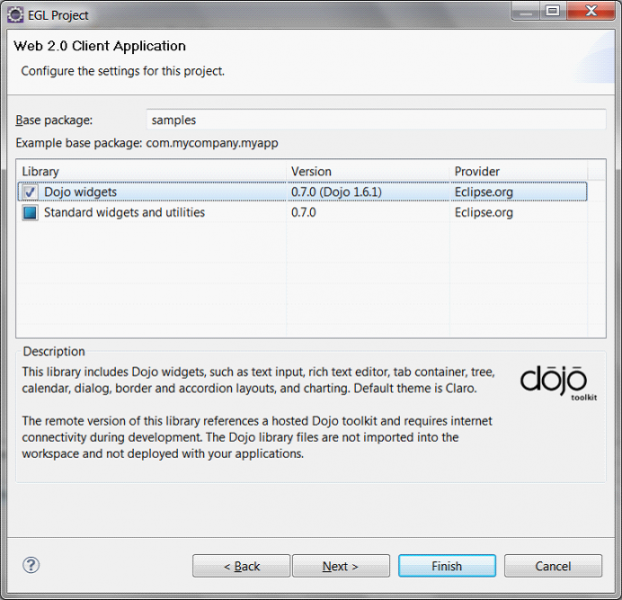The width and height of the screenshot is (622, 600).
Task: Click the help question mark icon
Action: pyautogui.click(x=31, y=565)
